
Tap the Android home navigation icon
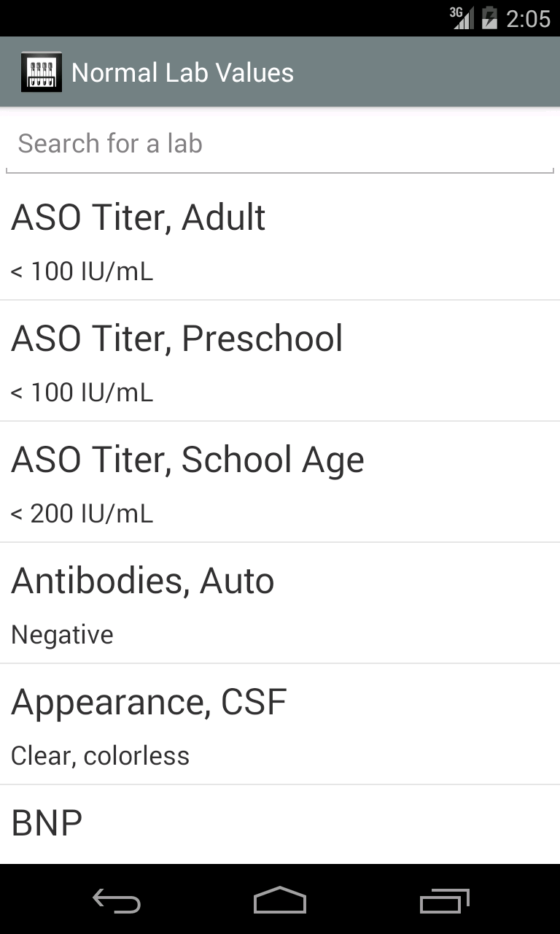pyautogui.click(x=280, y=900)
